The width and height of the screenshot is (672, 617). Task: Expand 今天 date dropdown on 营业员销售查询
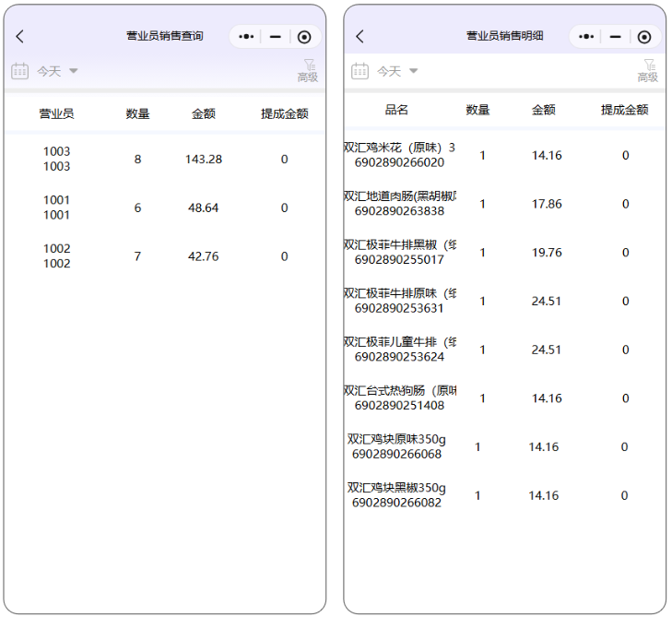(x=58, y=71)
